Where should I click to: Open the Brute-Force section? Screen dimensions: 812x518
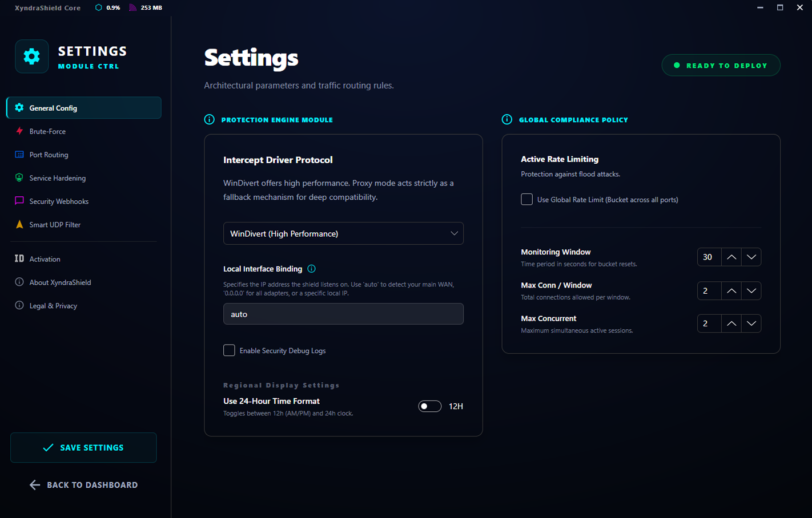click(84, 131)
